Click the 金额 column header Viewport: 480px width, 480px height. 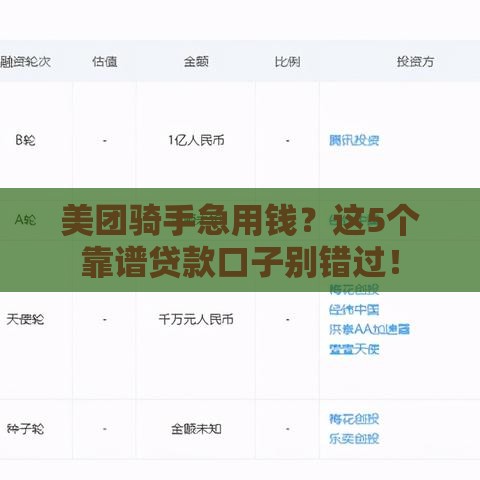coord(196,62)
